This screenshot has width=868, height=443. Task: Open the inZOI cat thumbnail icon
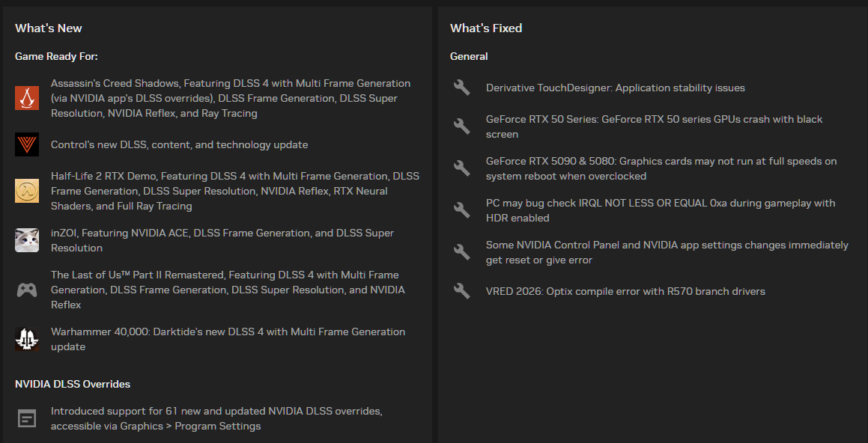coord(26,240)
